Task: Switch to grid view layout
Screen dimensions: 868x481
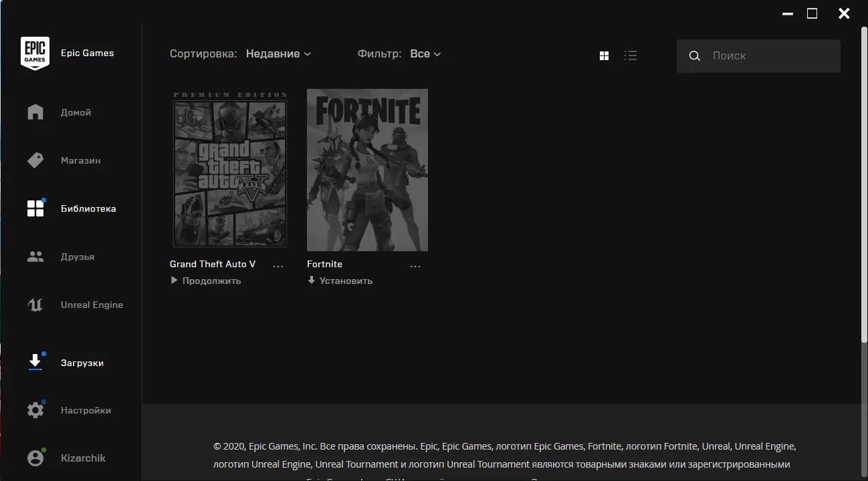Action: [x=604, y=56]
